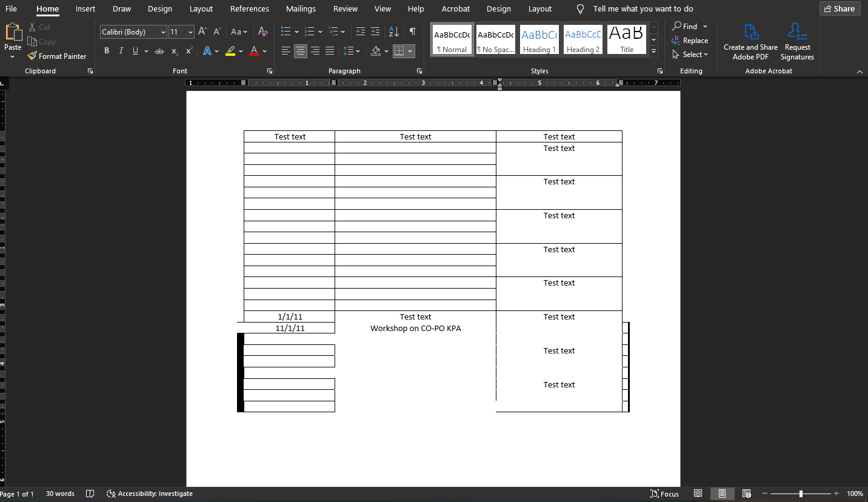Click Replace in Editing group
This screenshot has height=502, width=868.
tap(690, 41)
